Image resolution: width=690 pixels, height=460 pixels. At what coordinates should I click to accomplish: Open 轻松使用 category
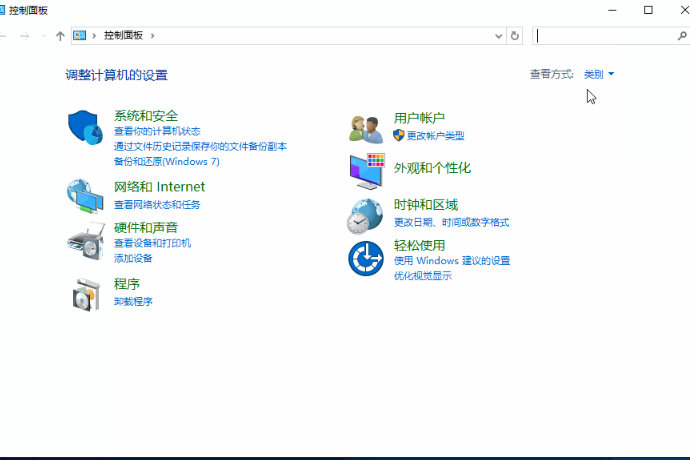[x=419, y=245]
